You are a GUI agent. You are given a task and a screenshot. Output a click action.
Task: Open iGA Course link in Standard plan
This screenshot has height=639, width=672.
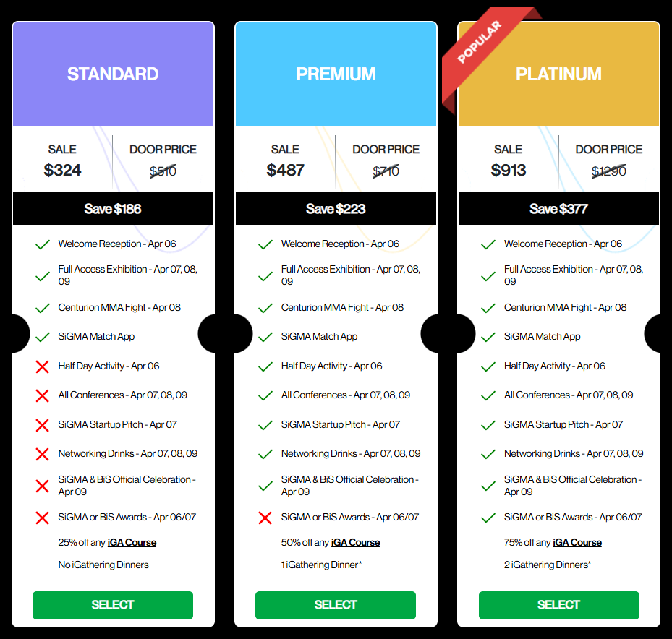132,542
